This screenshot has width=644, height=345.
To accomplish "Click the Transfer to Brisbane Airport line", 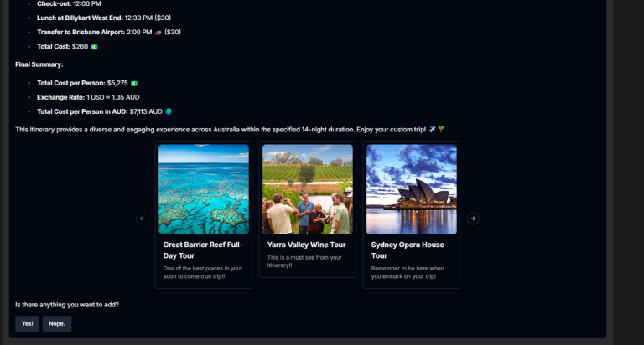I will click(109, 32).
